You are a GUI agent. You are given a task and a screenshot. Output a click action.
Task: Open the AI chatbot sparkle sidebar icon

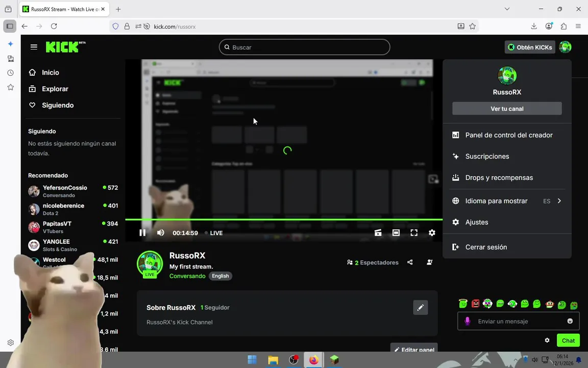coord(11,44)
